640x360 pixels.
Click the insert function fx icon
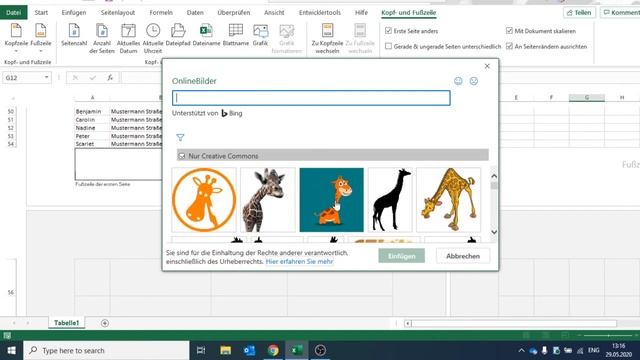(x=110, y=78)
